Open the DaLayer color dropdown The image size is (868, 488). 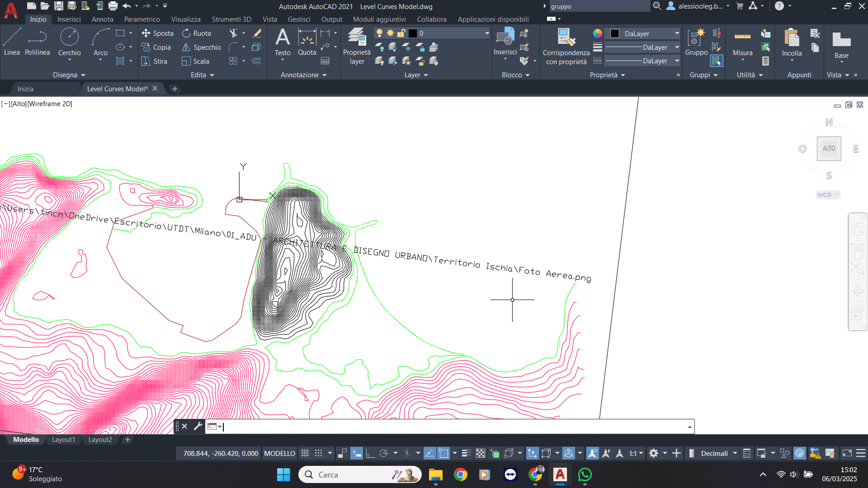677,33
